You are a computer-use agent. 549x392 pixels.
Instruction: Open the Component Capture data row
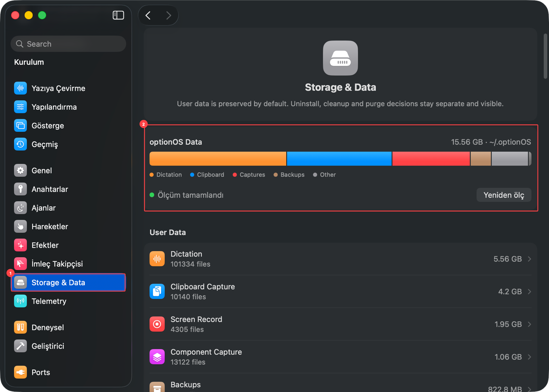pyautogui.click(x=340, y=357)
